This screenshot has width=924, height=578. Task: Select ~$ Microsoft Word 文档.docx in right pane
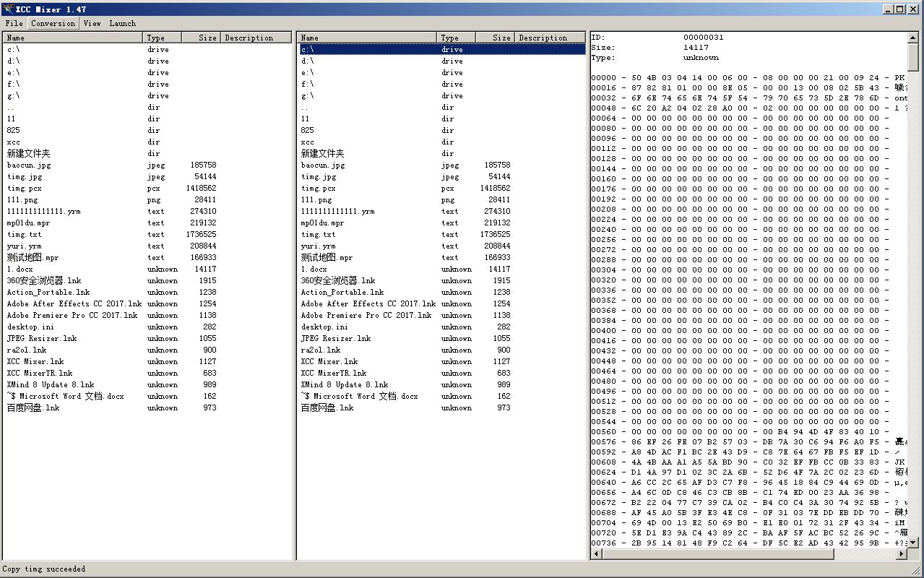pos(359,396)
